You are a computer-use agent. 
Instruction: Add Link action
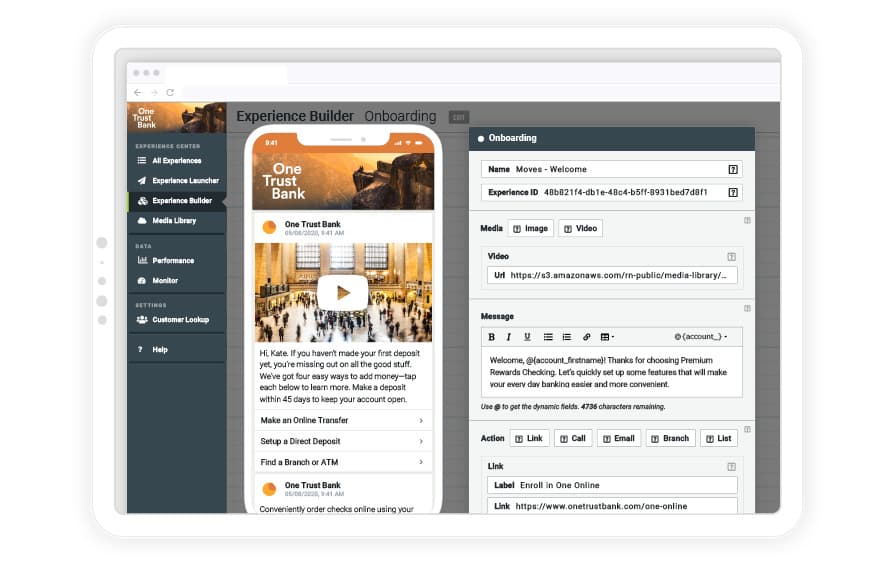pos(529,439)
